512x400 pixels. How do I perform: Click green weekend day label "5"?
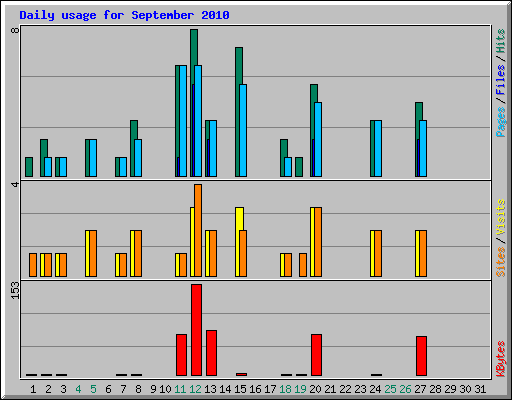click(93, 389)
